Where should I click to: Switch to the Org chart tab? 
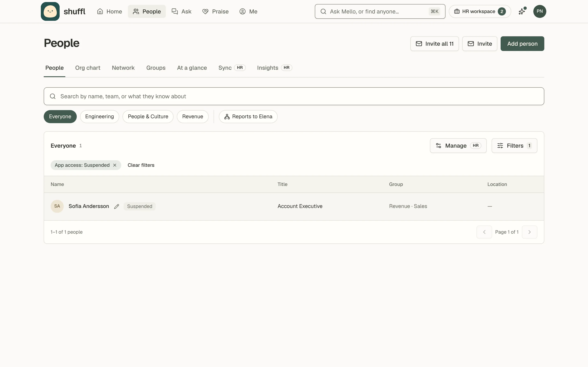tap(88, 68)
